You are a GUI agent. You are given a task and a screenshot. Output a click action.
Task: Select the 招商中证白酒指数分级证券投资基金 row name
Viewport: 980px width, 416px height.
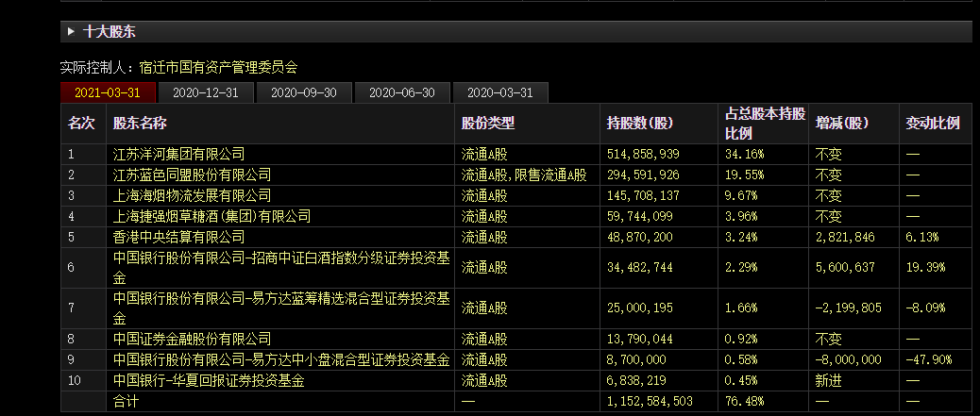pos(281,267)
